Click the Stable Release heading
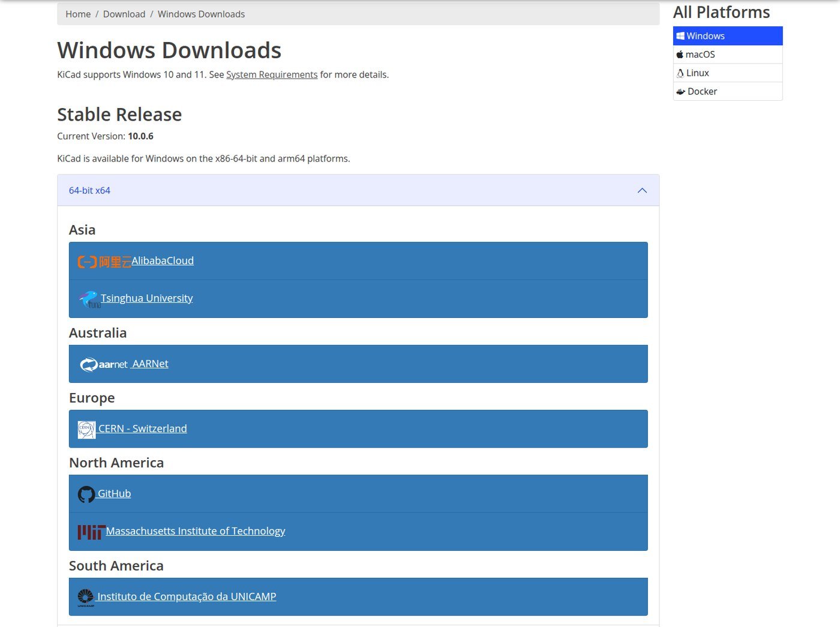The height and width of the screenshot is (627, 840). (119, 114)
